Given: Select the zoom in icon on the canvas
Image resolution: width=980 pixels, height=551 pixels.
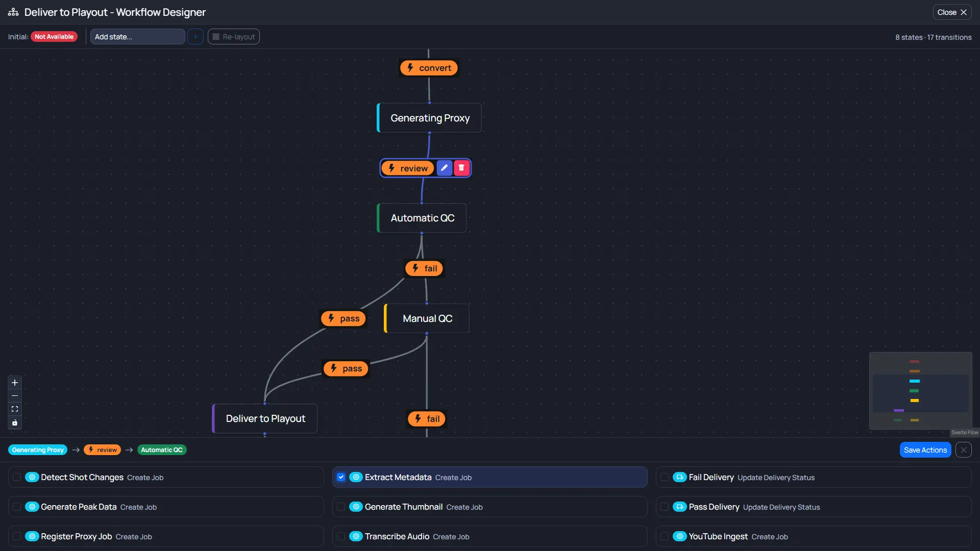Looking at the screenshot, I should (14, 383).
